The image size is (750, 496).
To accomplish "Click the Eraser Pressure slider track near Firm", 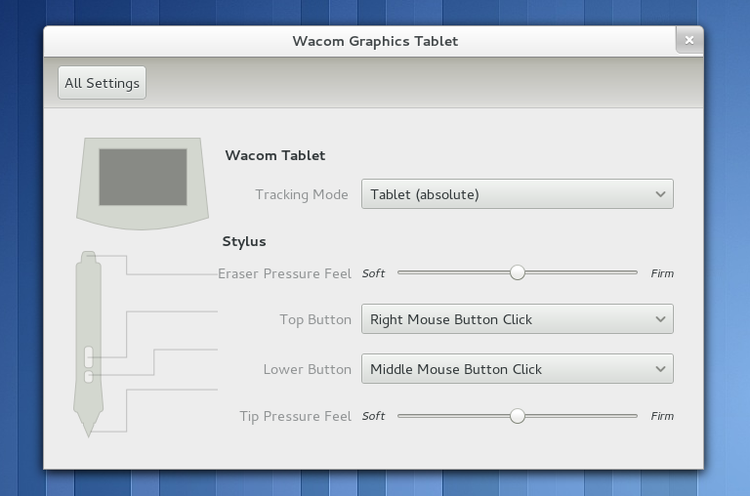I will point(625,272).
